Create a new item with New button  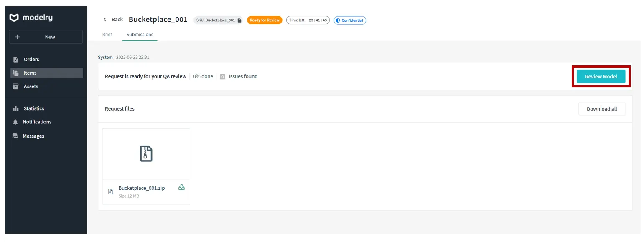(x=46, y=37)
